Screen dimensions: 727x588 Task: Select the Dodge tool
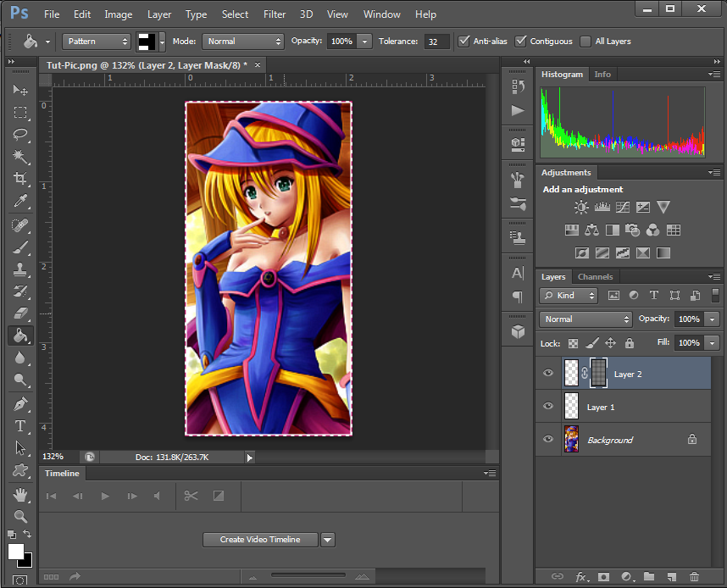(20, 380)
